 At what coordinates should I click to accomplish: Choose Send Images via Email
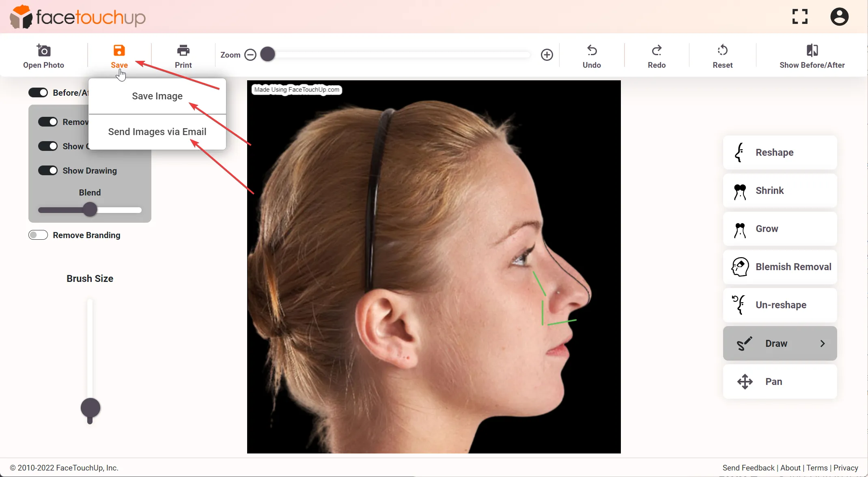157,132
